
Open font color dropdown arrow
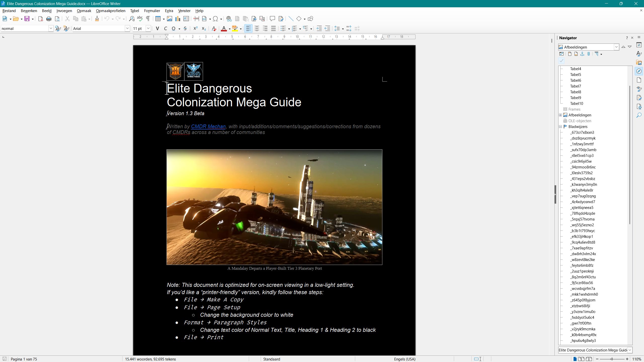click(230, 29)
